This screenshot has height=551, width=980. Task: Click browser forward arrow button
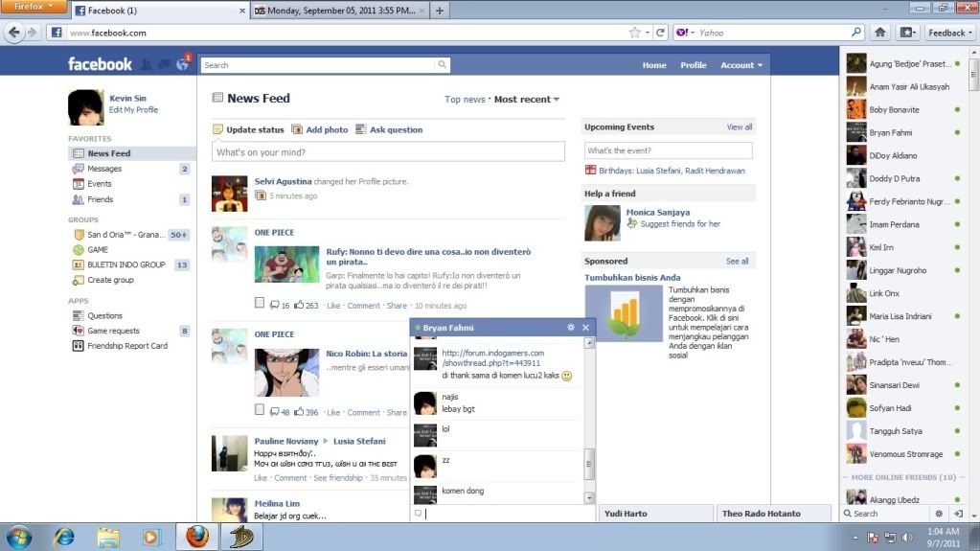tap(32, 33)
